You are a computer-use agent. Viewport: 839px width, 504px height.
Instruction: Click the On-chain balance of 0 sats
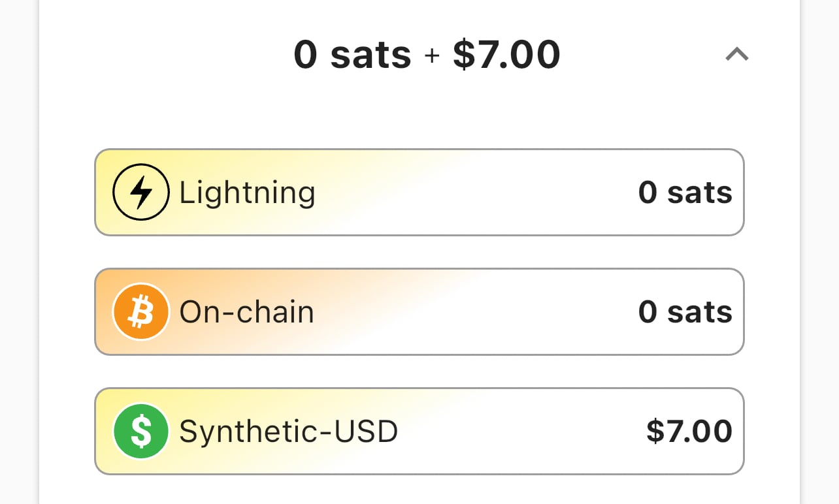tap(685, 312)
